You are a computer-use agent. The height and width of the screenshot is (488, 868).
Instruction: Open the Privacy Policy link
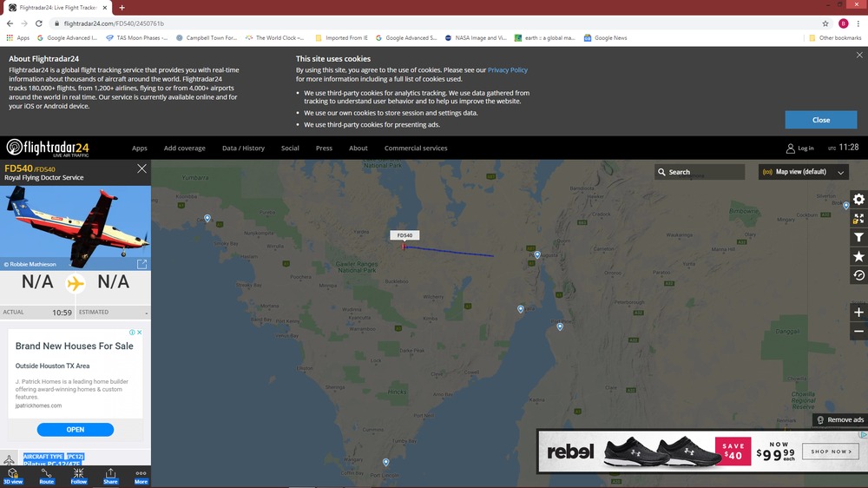click(507, 69)
